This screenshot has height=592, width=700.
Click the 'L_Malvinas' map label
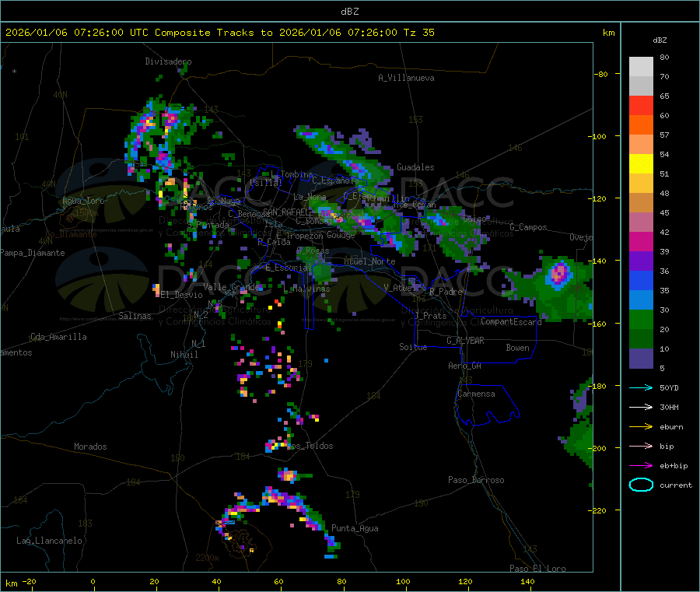(306, 289)
